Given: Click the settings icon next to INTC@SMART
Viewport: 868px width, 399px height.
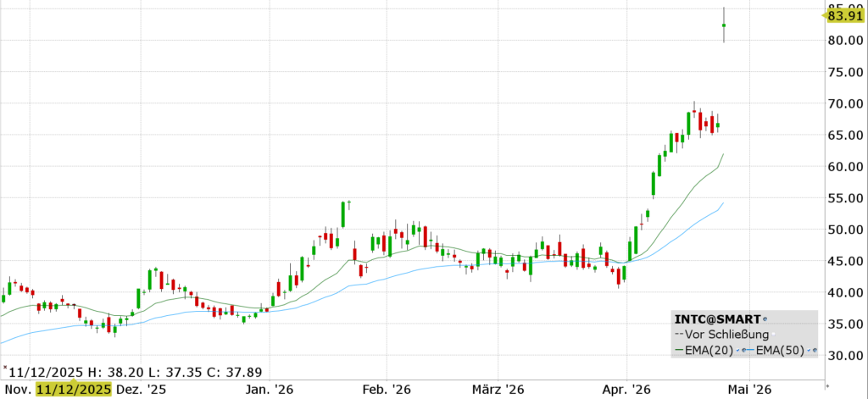Looking at the screenshot, I should [765, 319].
